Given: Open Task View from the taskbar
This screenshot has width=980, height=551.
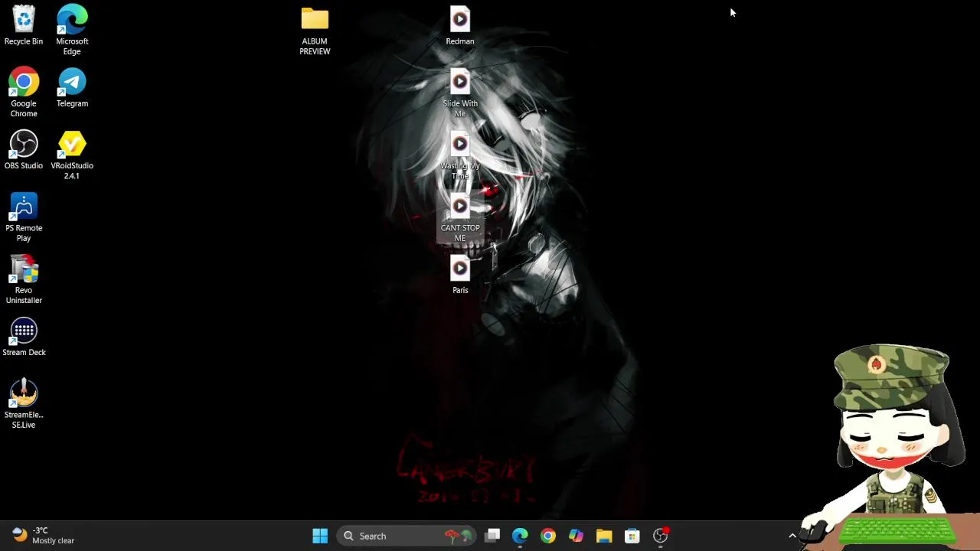Looking at the screenshot, I should pyautogui.click(x=492, y=536).
